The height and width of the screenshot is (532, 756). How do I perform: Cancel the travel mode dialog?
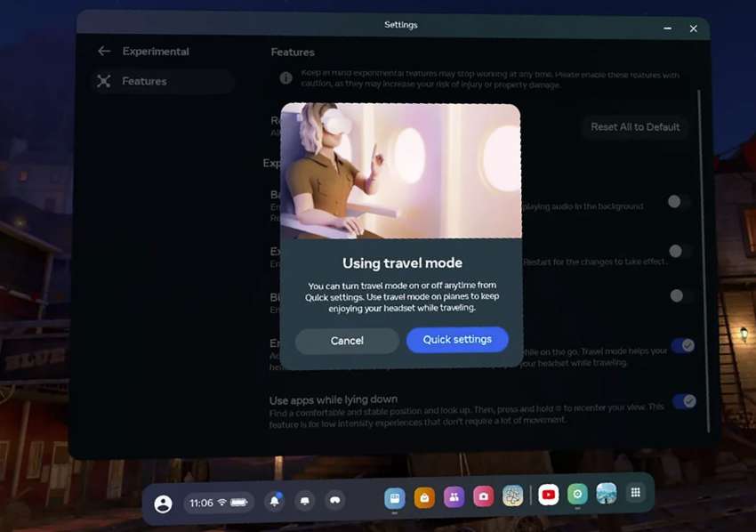click(x=347, y=341)
